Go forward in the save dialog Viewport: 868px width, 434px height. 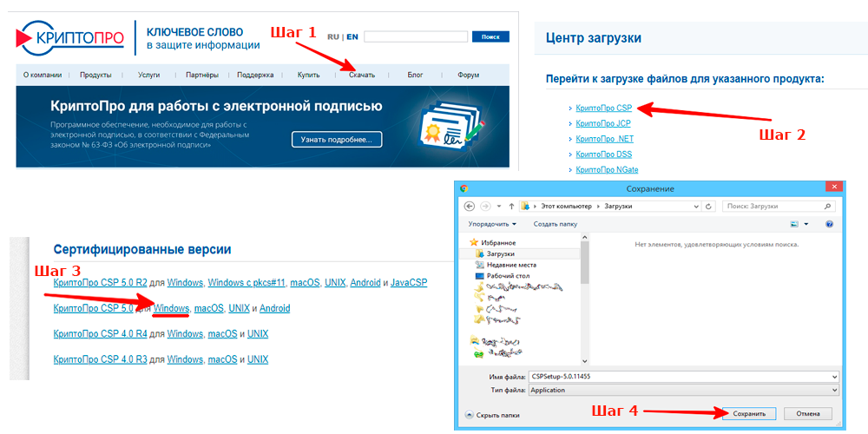tap(485, 206)
